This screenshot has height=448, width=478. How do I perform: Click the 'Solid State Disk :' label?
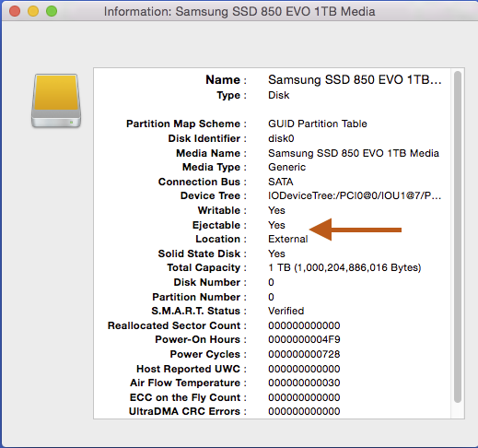click(x=203, y=253)
